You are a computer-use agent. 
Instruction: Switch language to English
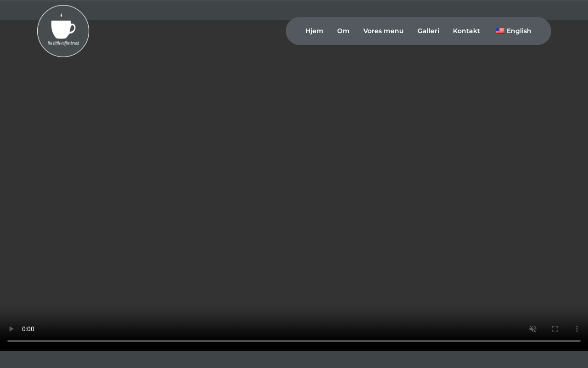point(514,31)
